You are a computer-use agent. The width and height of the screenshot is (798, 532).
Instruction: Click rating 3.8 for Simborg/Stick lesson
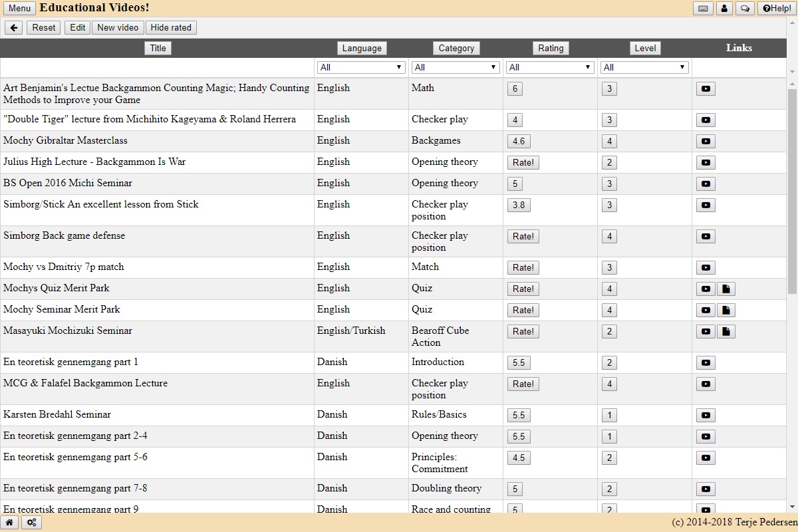point(519,205)
